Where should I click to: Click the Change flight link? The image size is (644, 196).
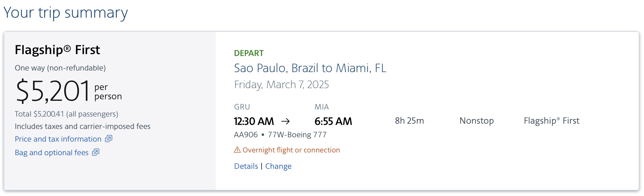click(x=278, y=166)
